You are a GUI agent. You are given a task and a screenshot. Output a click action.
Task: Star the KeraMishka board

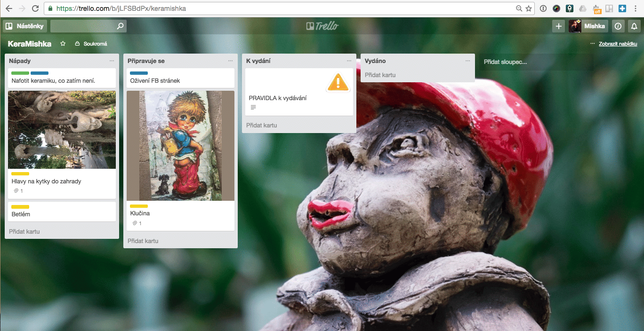click(x=63, y=44)
